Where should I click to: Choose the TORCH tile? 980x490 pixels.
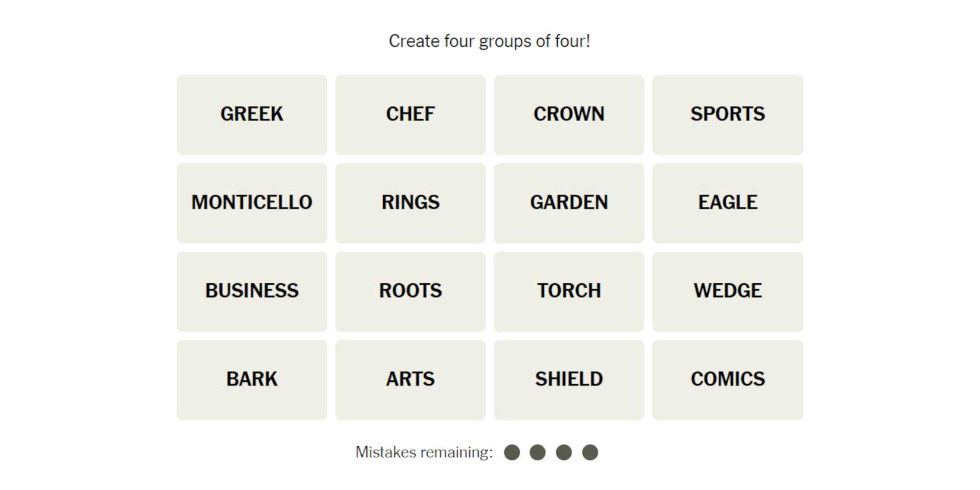click(x=569, y=292)
